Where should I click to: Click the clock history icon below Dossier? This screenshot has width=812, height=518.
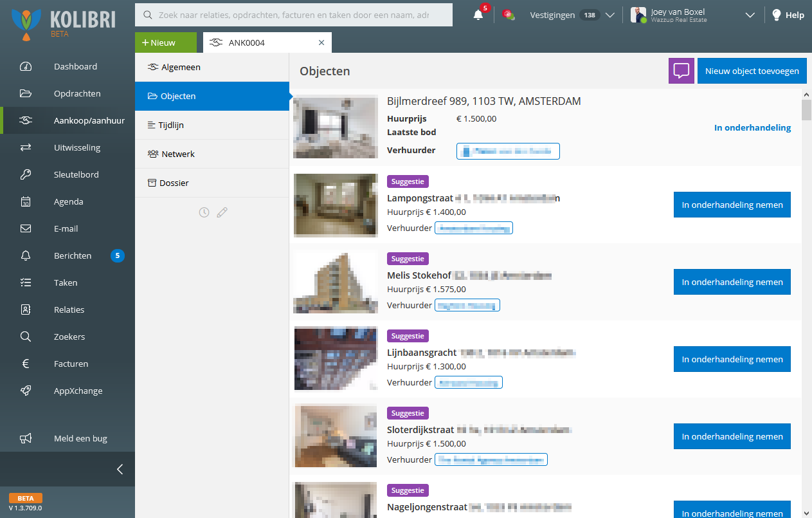coord(204,212)
